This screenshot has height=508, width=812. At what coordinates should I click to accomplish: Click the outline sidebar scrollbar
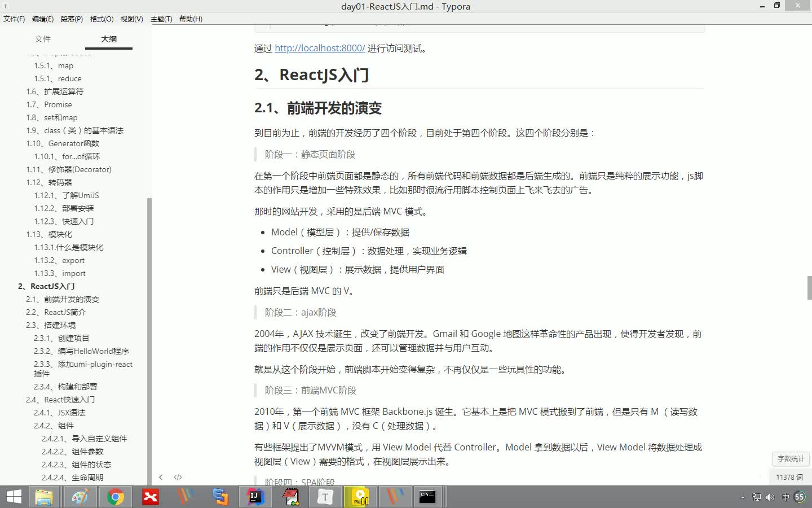point(149,341)
